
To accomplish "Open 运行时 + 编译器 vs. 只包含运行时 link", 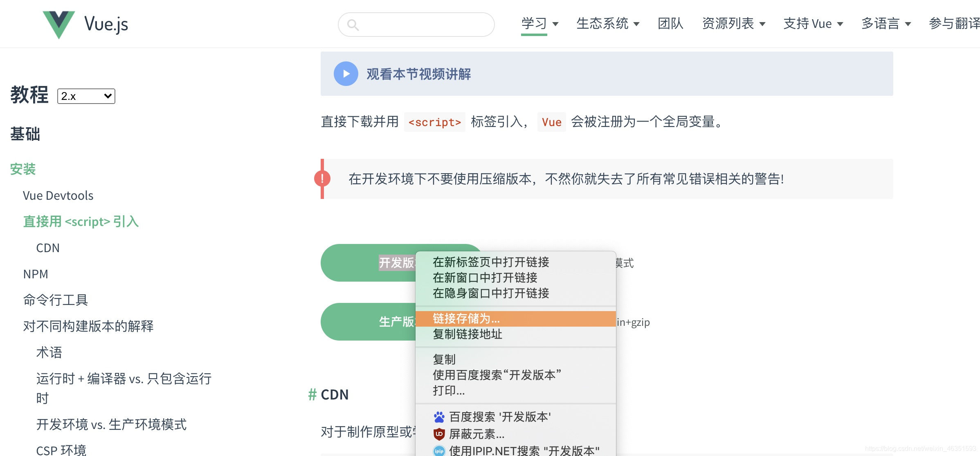I will 124,388.
